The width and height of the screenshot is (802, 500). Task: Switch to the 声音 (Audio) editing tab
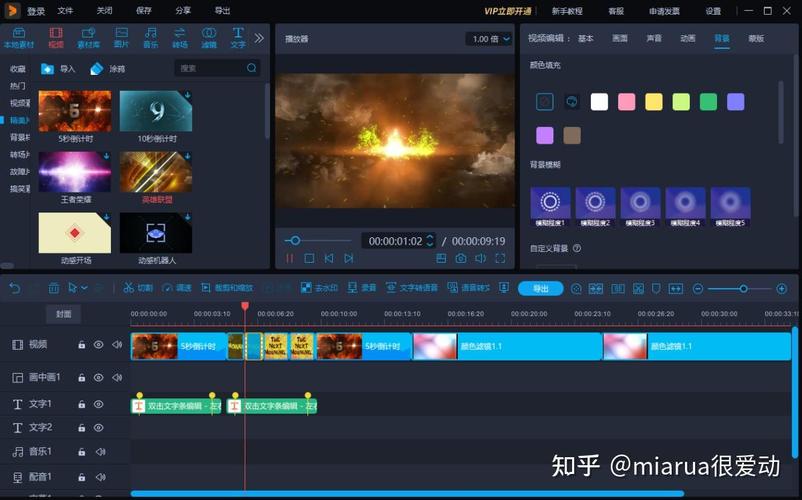653,38
